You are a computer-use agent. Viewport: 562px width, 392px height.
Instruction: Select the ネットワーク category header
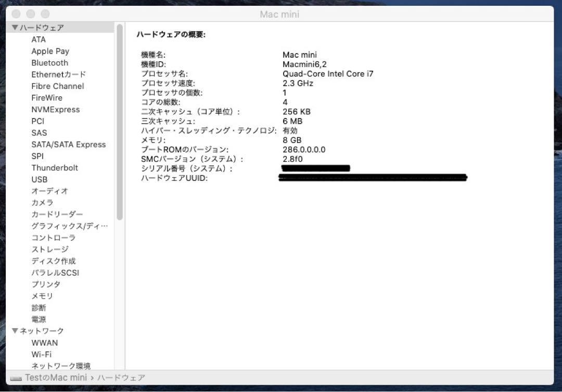(x=42, y=331)
